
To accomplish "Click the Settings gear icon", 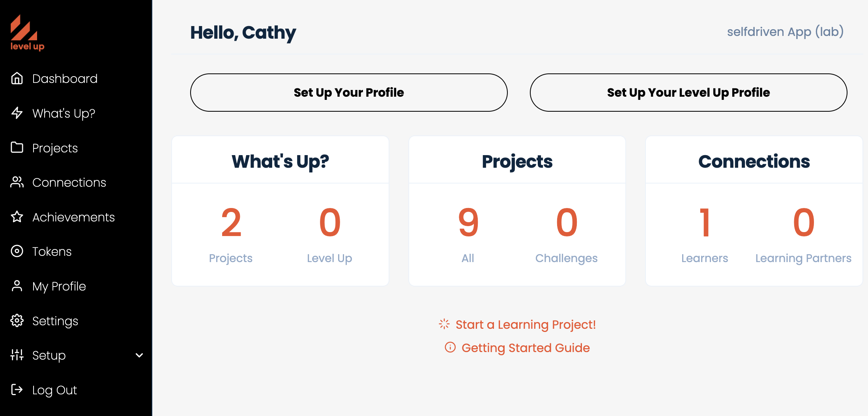I will (17, 320).
